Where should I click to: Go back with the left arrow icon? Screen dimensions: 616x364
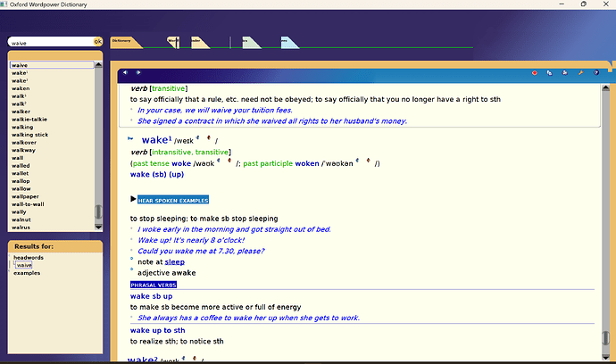point(125,72)
